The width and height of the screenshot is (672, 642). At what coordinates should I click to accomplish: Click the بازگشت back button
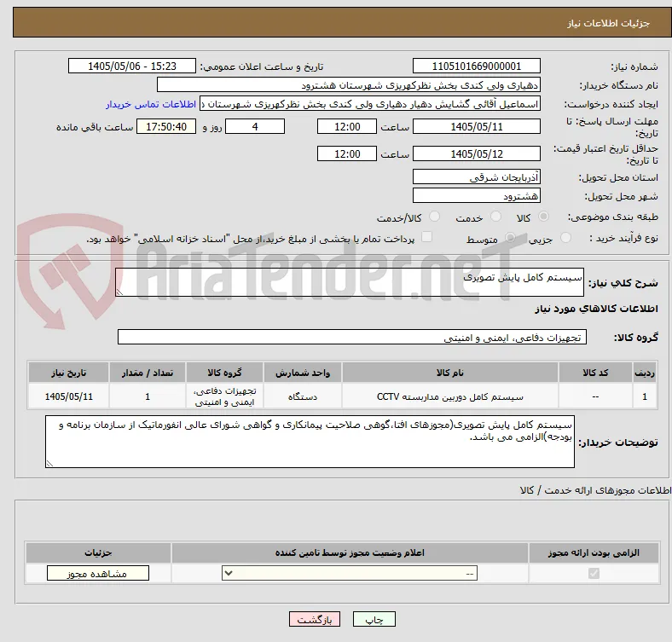pyautogui.click(x=314, y=619)
